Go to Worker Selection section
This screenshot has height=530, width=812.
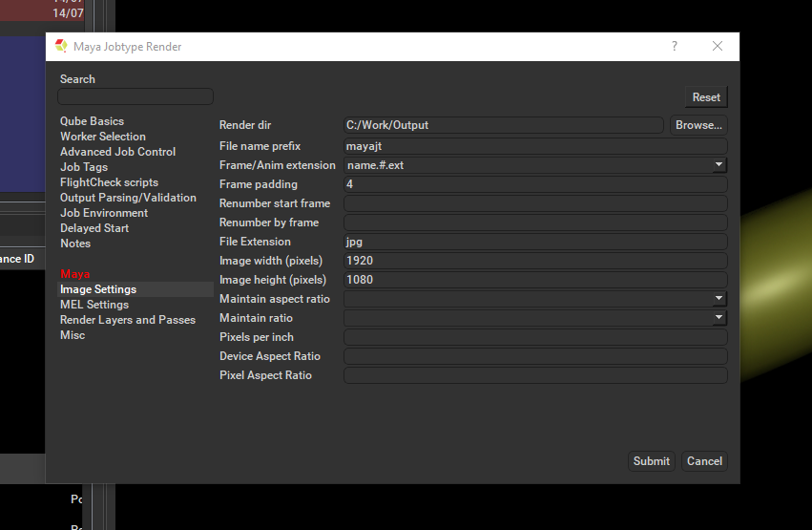point(102,137)
